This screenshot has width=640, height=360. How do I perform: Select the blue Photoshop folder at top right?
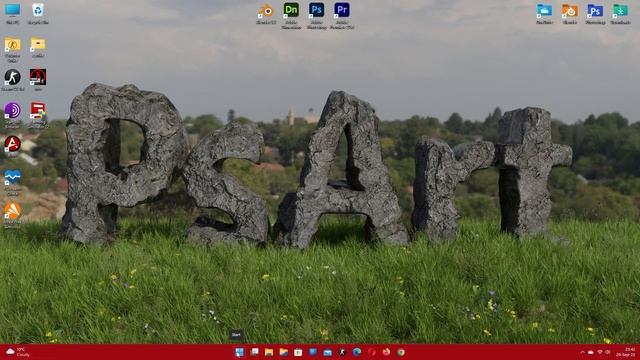[x=595, y=14]
